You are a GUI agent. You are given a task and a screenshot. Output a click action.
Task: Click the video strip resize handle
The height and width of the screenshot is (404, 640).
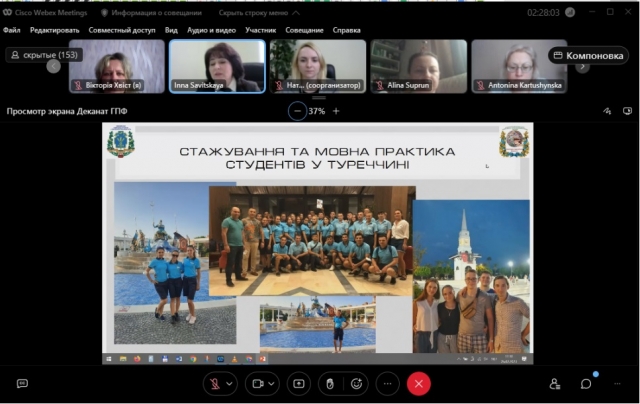319,98
